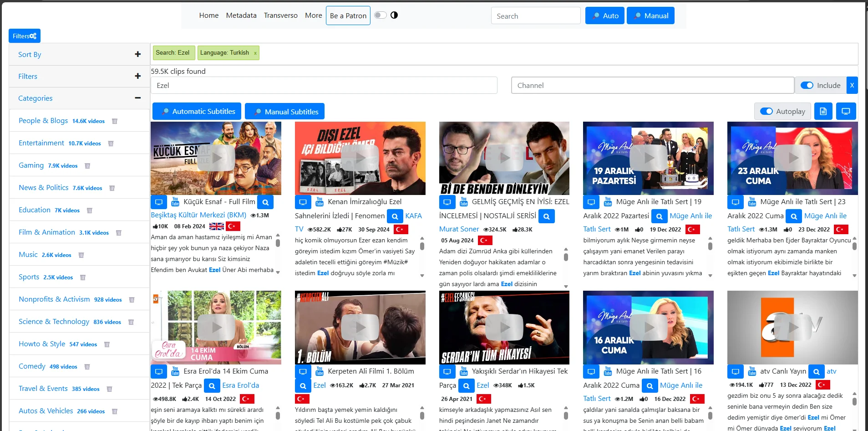Open the monitor icon for Müge Anlı 19 Aralık clip
868x431 pixels.
pos(591,202)
